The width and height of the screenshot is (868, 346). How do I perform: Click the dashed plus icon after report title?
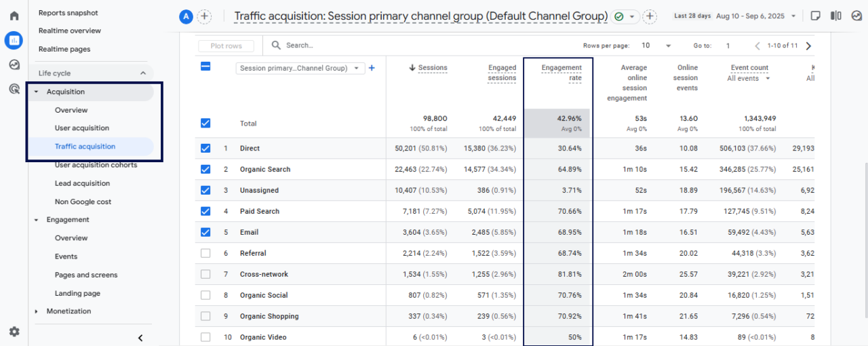(x=650, y=16)
